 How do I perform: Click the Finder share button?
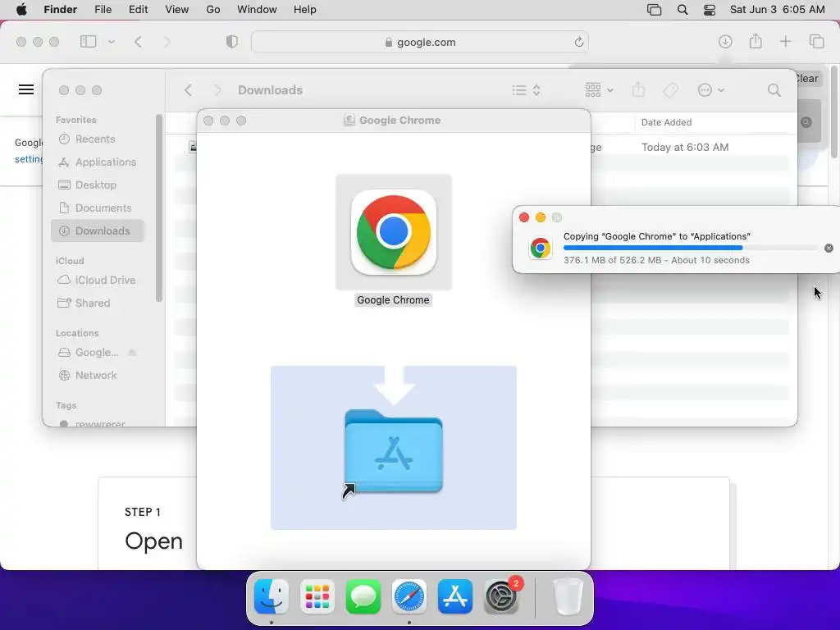638,90
